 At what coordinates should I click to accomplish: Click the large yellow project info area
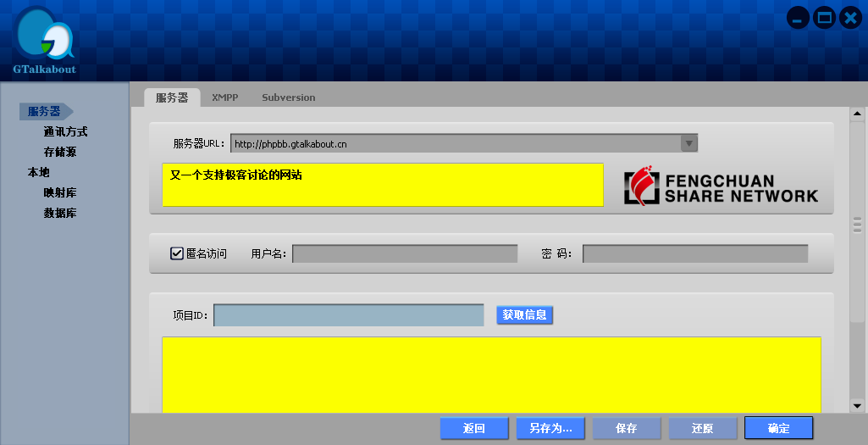491,375
